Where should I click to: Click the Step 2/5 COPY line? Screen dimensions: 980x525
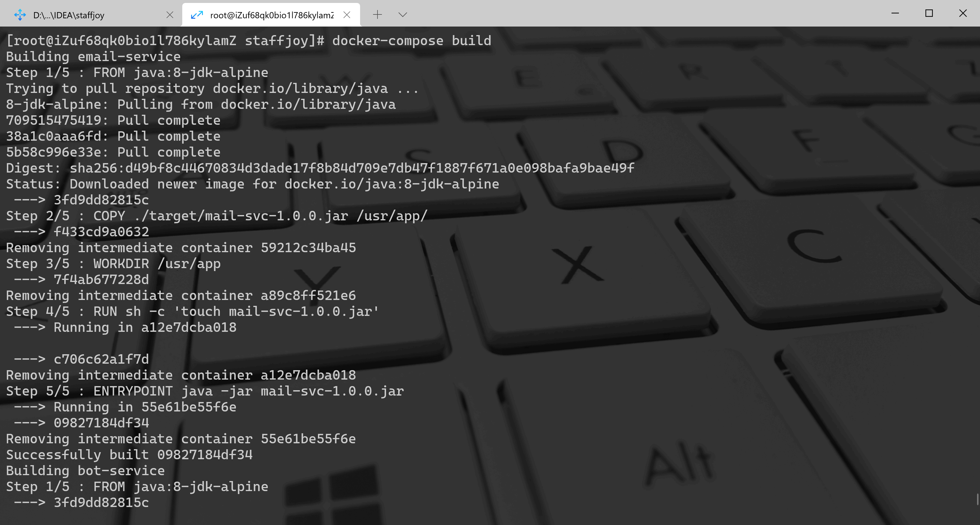(216, 216)
